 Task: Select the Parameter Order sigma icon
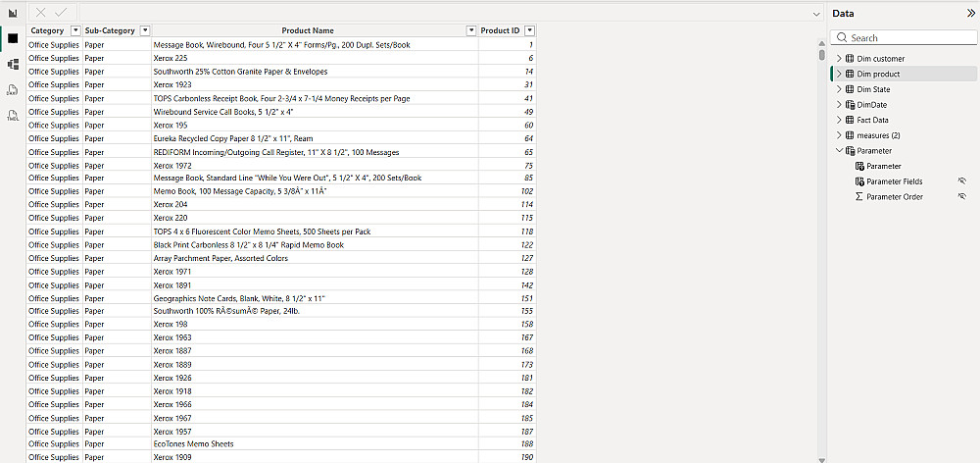pos(860,197)
